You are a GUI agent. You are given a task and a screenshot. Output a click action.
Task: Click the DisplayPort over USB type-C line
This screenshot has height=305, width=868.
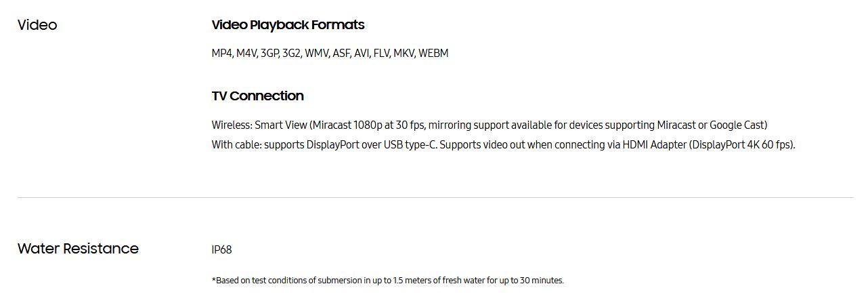tap(503, 144)
